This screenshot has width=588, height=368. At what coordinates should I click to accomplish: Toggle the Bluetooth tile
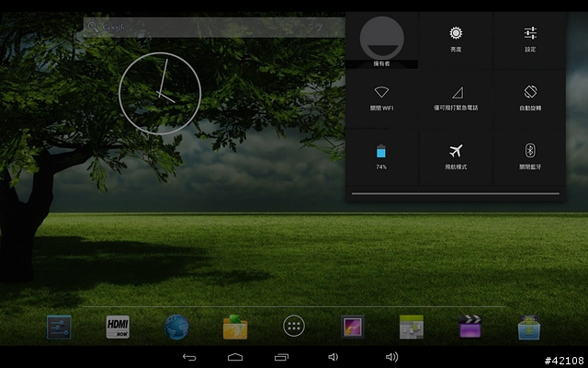530,157
